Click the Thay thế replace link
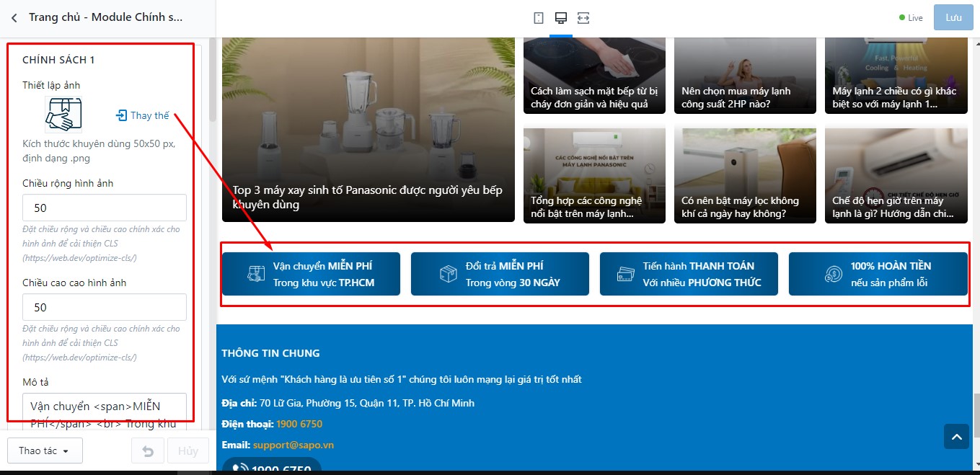Screen dimensions: 980x475 (x=143, y=115)
